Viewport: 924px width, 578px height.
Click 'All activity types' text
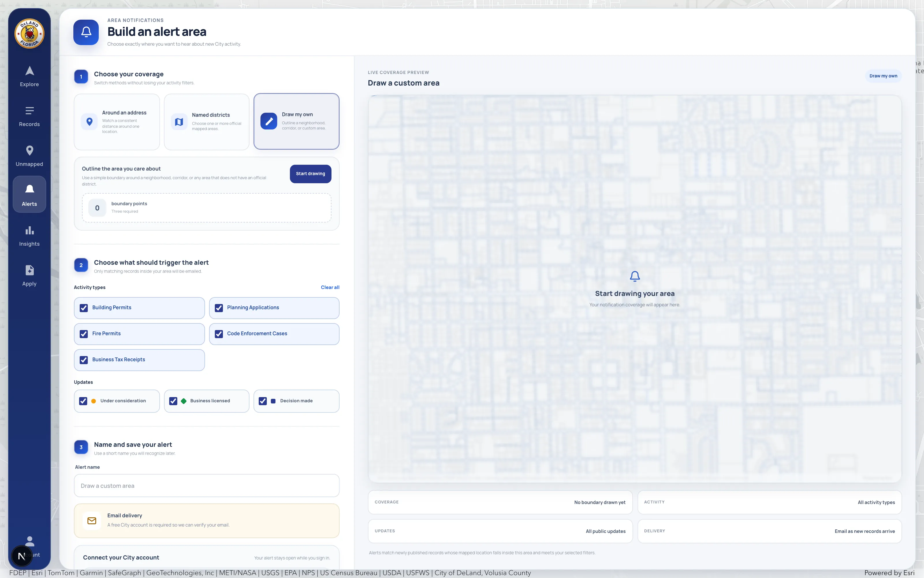tap(876, 503)
